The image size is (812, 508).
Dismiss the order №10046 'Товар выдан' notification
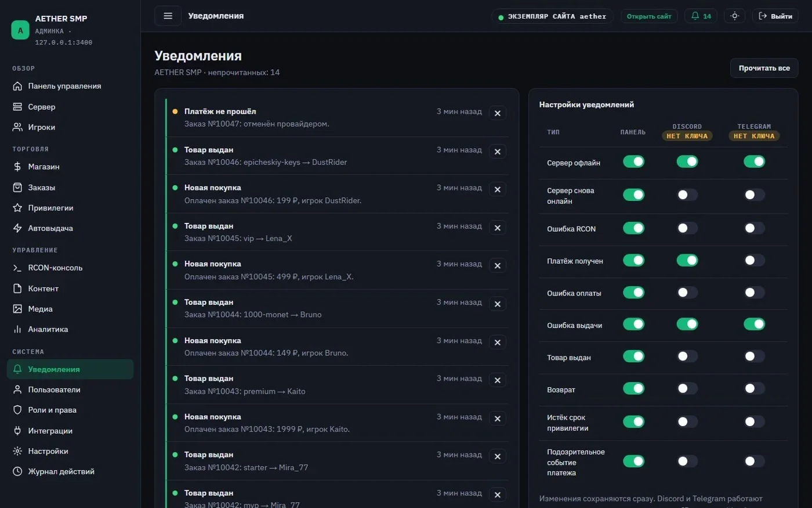pyautogui.click(x=498, y=152)
